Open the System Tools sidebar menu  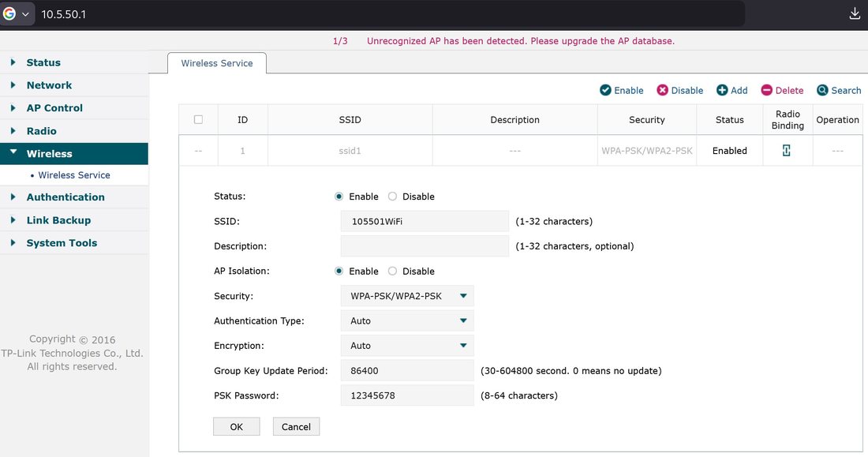(74, 243)
